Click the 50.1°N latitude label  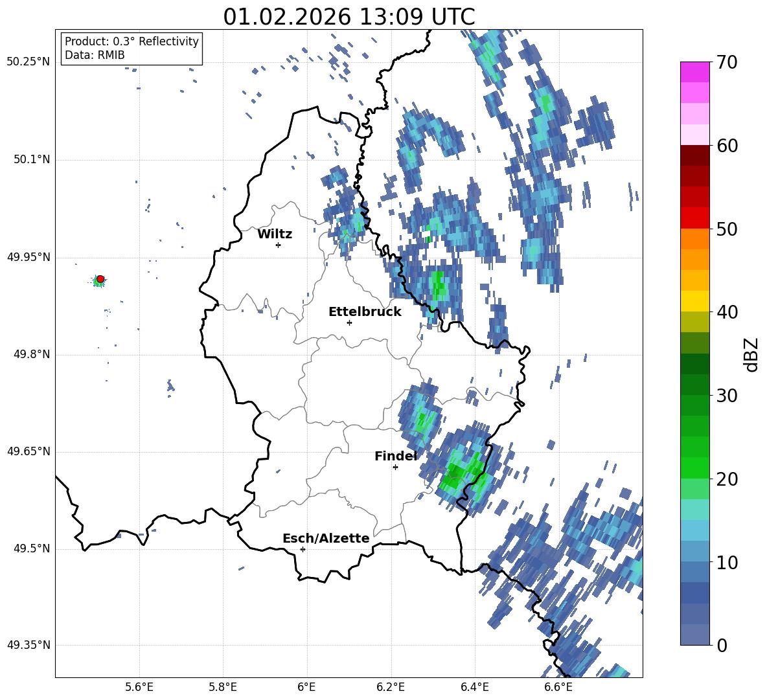(32, 159)
